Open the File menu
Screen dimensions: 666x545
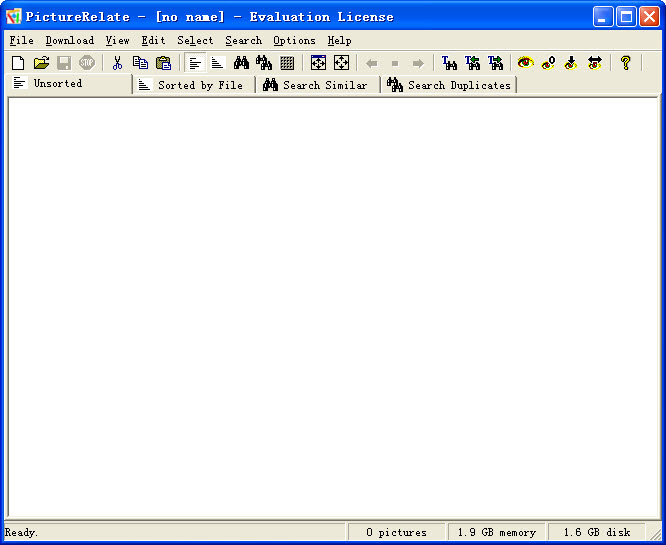coord(21,41)
